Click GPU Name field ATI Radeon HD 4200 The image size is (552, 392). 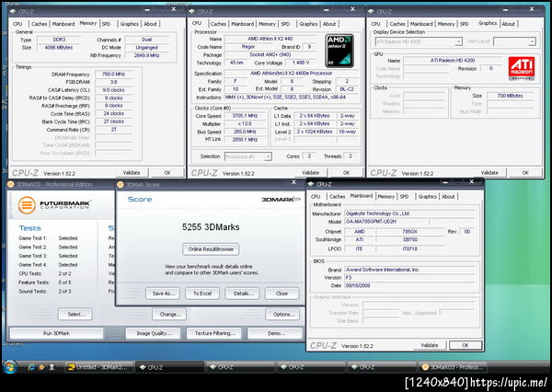coord(453,60)
